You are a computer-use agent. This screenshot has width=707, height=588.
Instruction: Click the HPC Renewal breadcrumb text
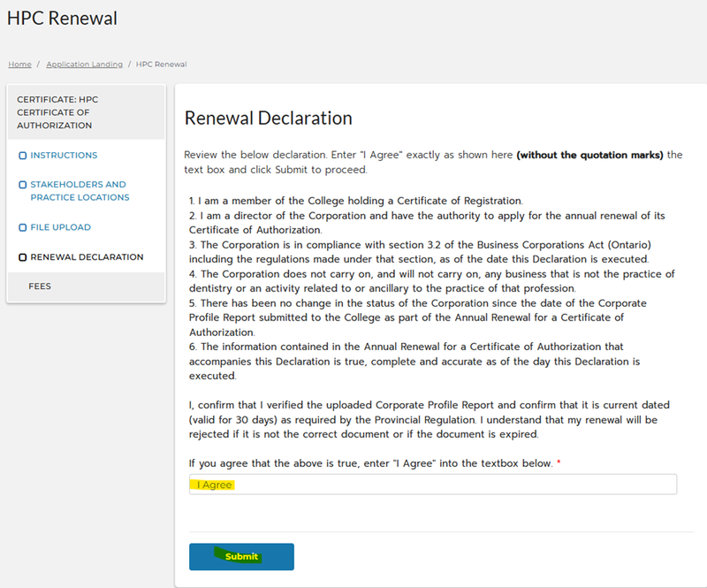[x=162, y=64]
